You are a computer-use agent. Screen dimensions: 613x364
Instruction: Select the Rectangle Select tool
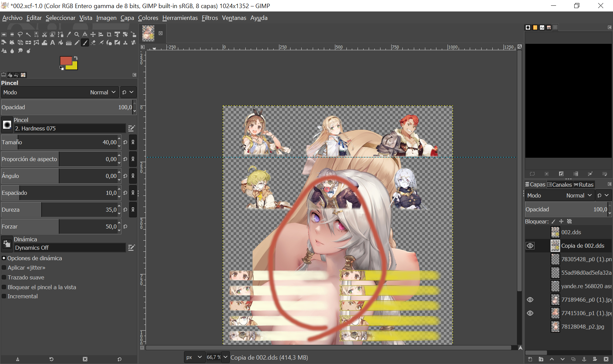(4, 34)
